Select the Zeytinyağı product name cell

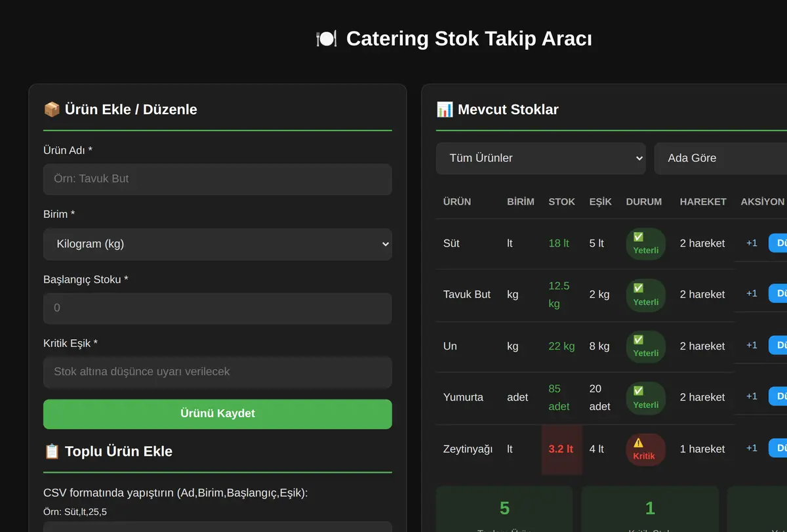468,449
